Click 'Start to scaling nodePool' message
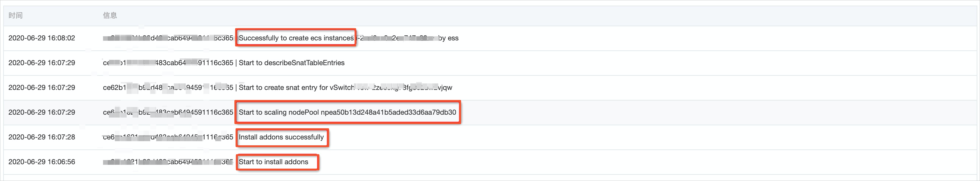 click(279, 112)
